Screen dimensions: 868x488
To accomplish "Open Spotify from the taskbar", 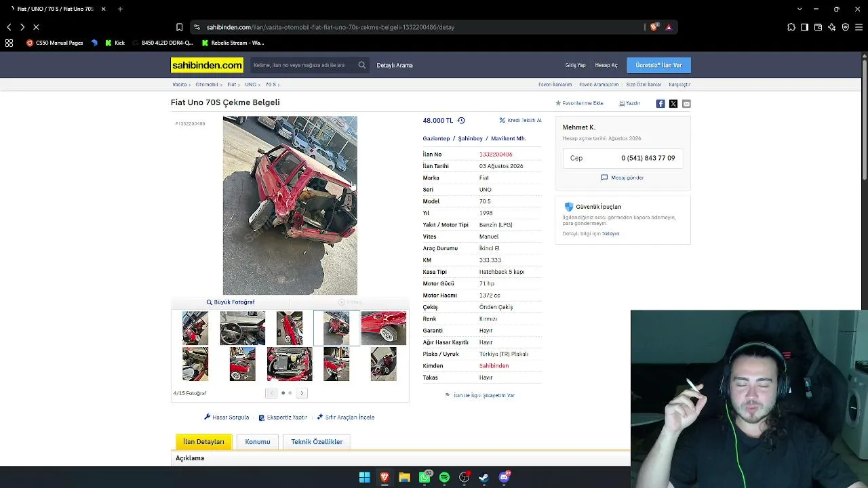I will point(444,477).
